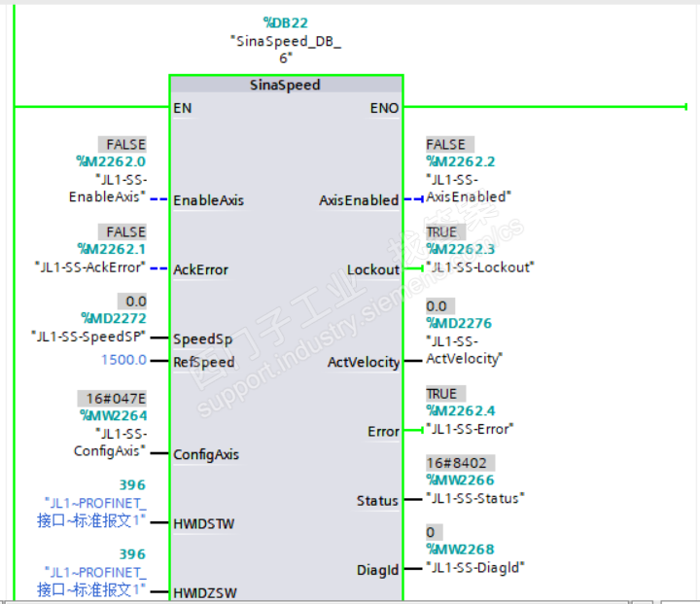Click 0.0 monitor value above %MD2276
The width and height of the screenshot is (700, 604).
(x=440, y=306)
